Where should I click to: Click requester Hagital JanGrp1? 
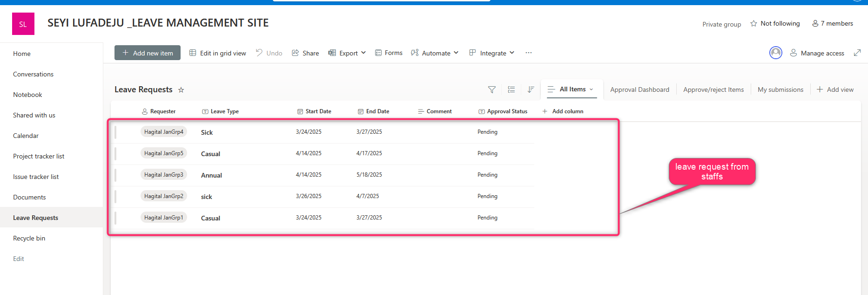[x=164, y=218]
